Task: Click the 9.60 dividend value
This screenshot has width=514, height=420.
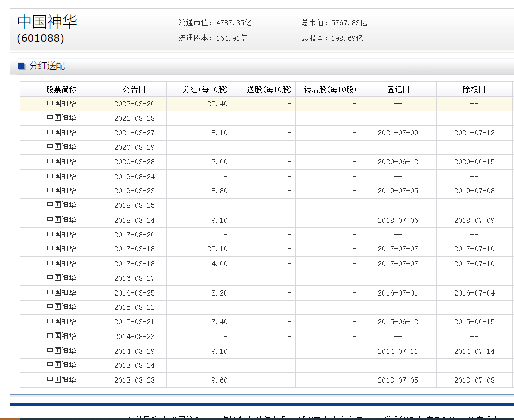Action: click(x=219, y=380)
